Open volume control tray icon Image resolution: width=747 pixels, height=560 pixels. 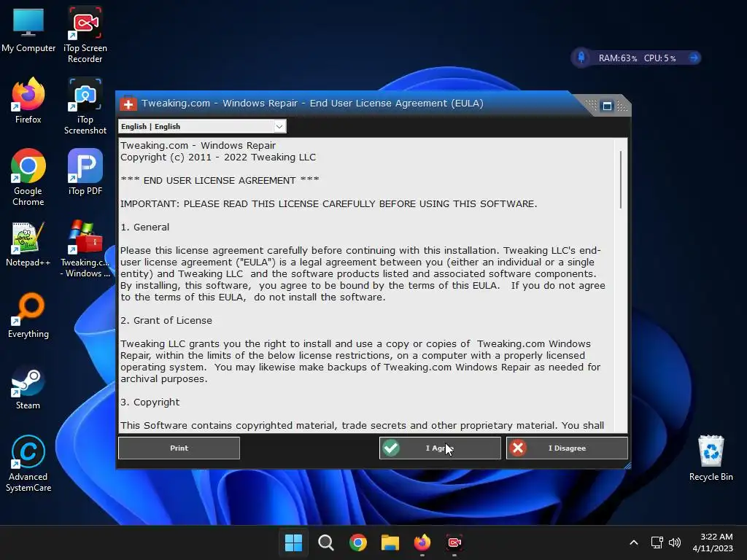675,542
